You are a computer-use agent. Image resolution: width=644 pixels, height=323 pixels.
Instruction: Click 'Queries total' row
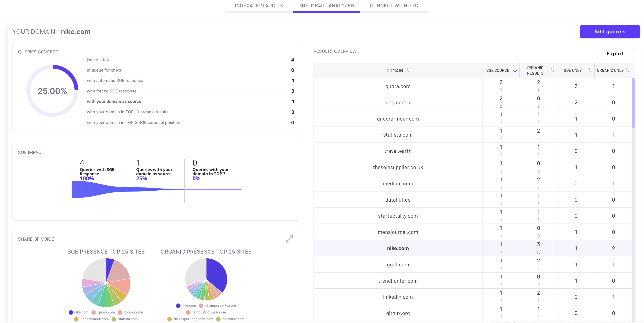tap(190, 60)
